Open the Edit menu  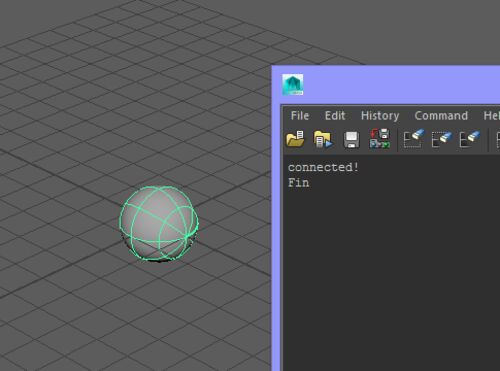[335, 116]
